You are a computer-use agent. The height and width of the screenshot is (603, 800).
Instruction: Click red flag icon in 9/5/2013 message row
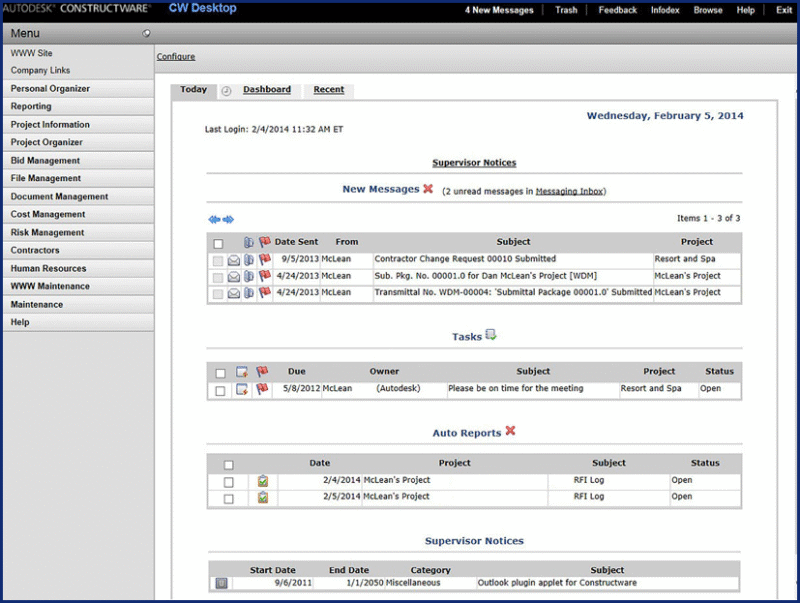coord(265,259)
